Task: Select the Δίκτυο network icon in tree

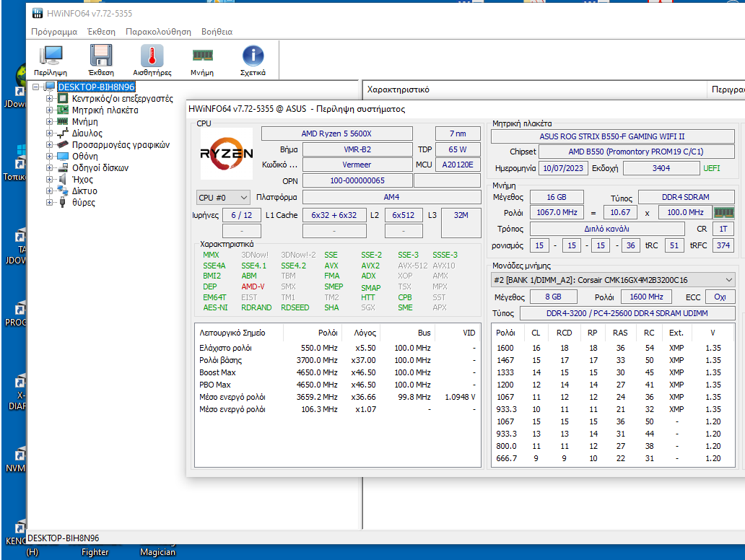Action: pos(63,191)
